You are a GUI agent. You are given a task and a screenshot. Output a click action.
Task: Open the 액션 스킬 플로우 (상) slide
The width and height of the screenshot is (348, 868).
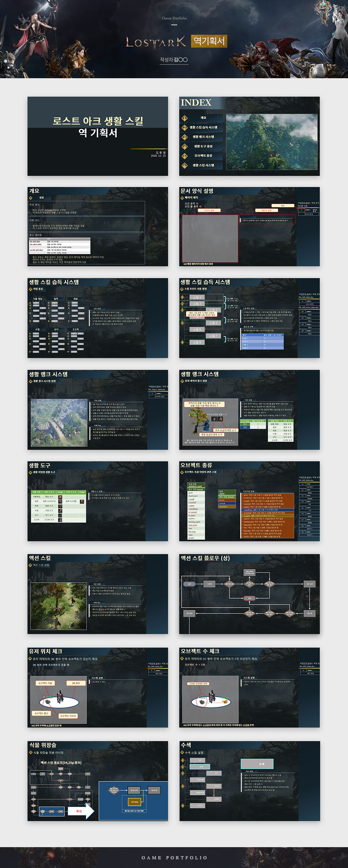pyautogui.click(x=250, y=594)
